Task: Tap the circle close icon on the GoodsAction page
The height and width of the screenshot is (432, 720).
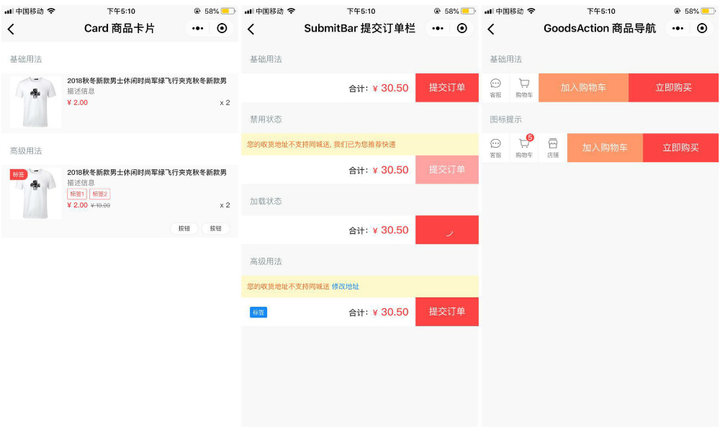Action: [x=701, y=29]
